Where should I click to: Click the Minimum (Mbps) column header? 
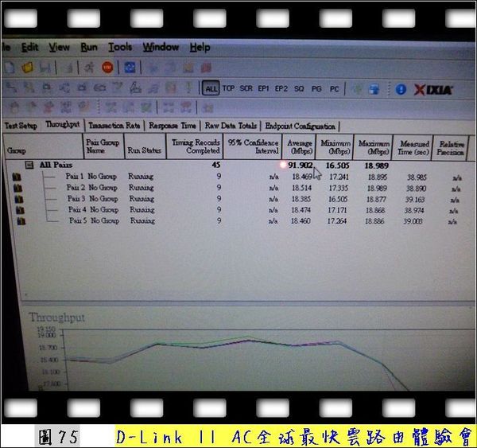(335, 147)
